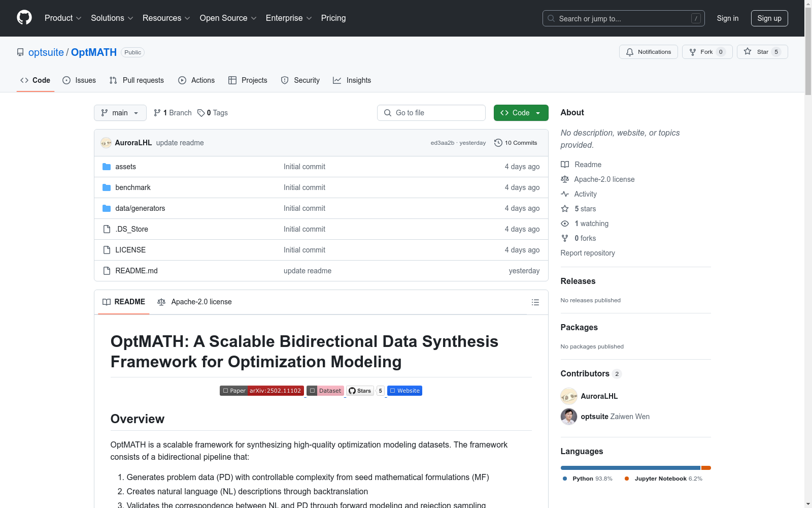Click the Activity pulse icon
This screenshot has width=812, height=508.
pos(565,194)
